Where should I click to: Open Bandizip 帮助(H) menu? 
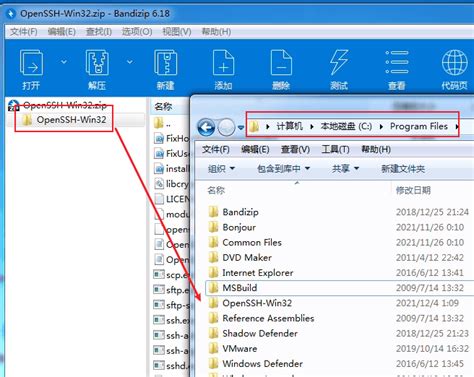click(216, 32)
